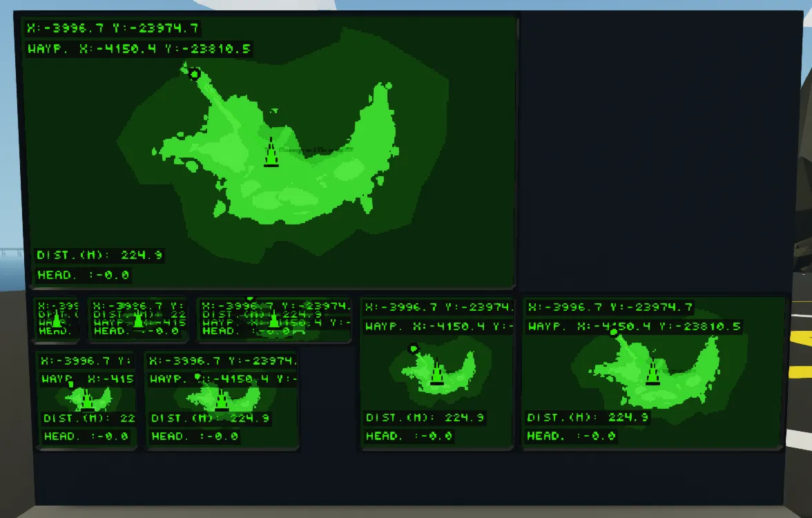This screenshot has height=518, width=812.
Task: Click the vehicle position icon on the largest map
Action: pos(271,153)
